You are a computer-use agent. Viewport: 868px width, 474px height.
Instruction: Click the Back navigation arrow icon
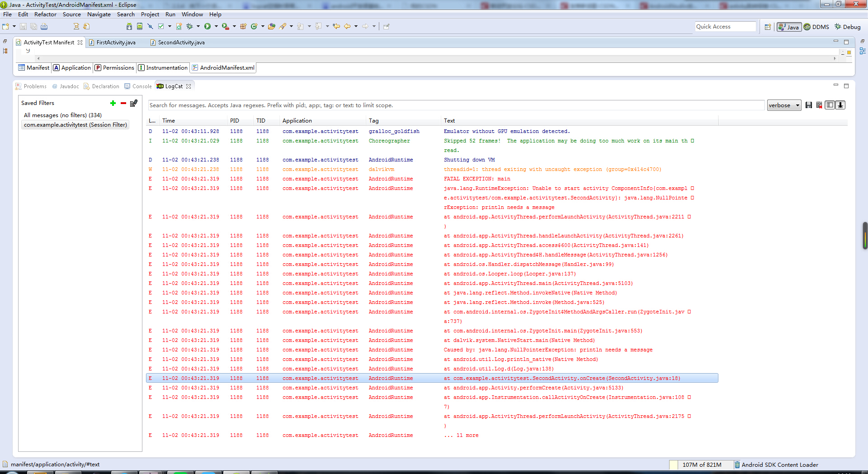(x=347, y=27)
